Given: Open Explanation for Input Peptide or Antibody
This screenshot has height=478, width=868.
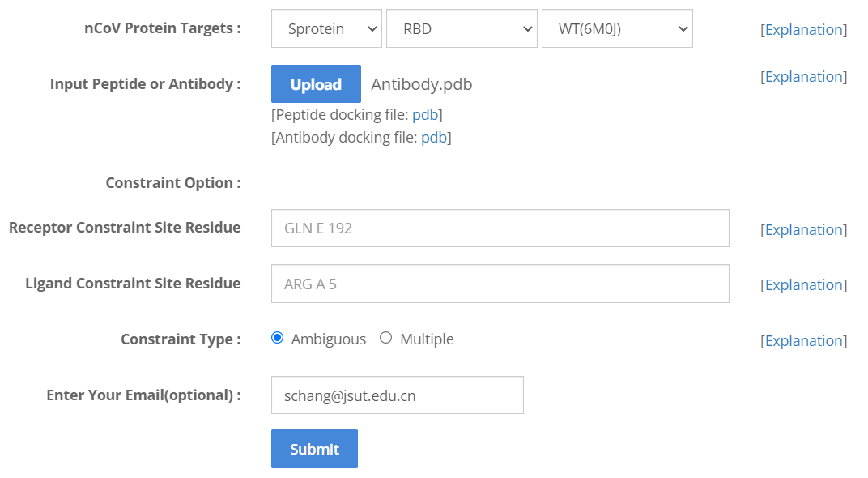Looking at the screenshot, I should (x=803, y=77).
